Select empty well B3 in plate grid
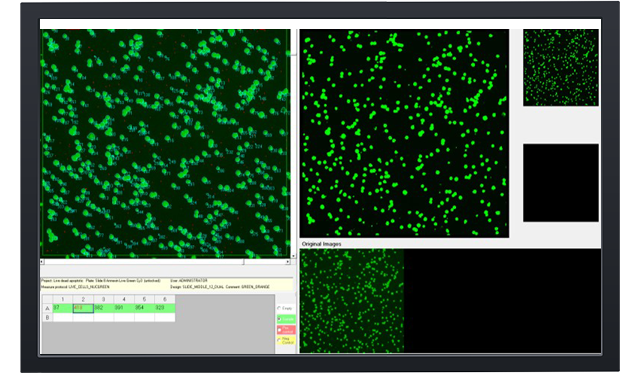 [104, 317]
